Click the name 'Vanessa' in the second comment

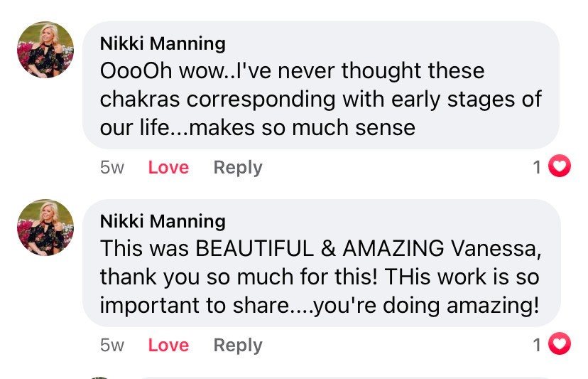tap(490, 248)
